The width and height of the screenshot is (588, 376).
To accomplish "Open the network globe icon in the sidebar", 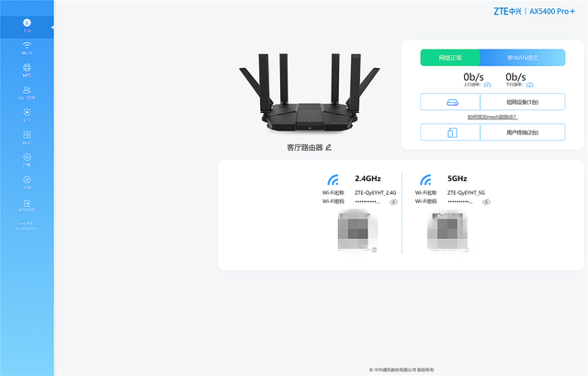I will [x=27, y=70].
